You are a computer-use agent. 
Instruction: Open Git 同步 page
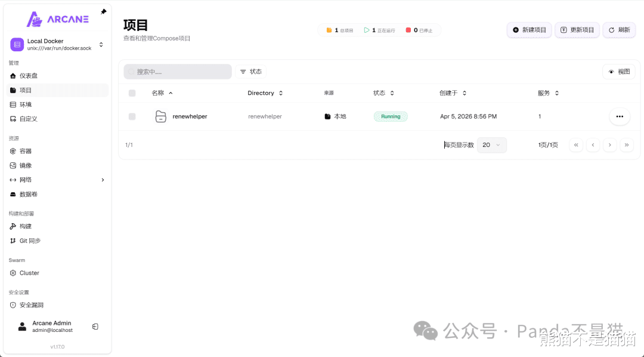[x=57, y=241]
